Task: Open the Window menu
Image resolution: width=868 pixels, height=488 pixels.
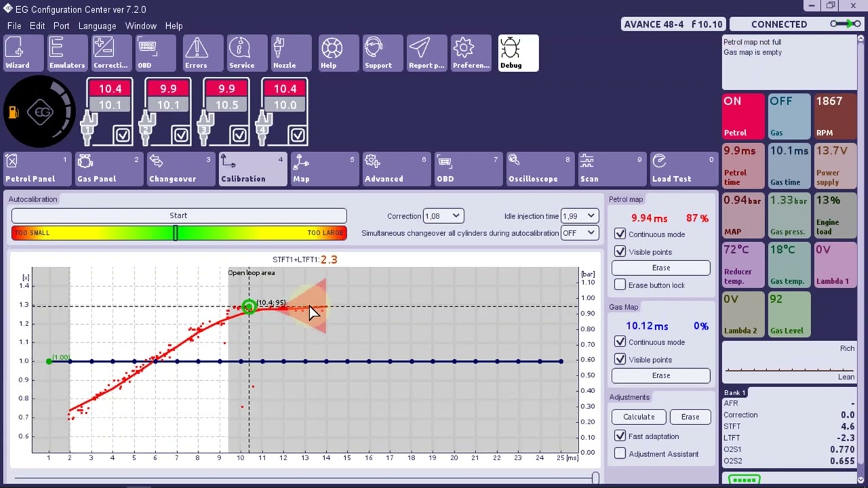Action: coord(141,26)
